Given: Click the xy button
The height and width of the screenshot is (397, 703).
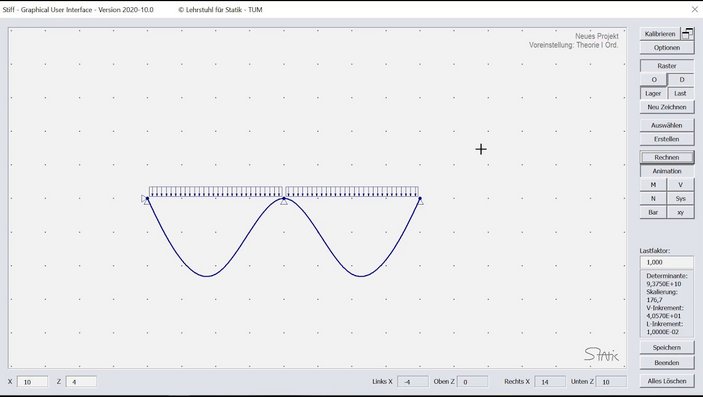Looking at the screenshot, I should click(x=681, y=213).
